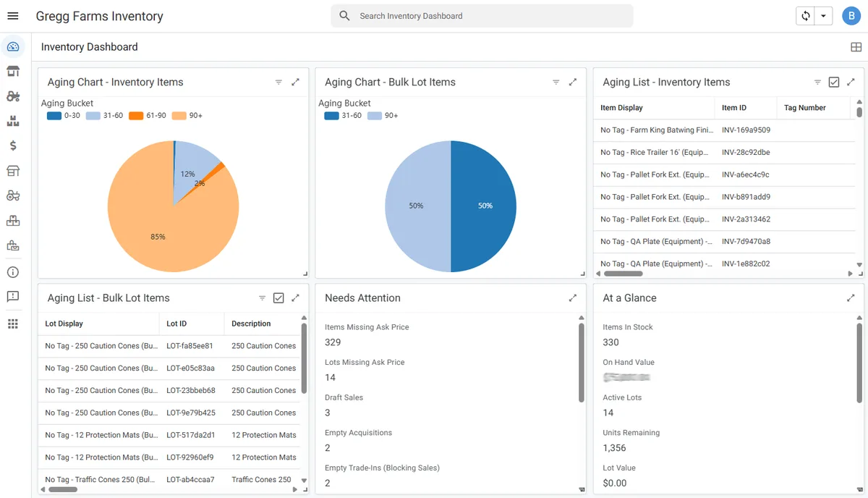Open Units Remaining value 1,356

point(614,448)
